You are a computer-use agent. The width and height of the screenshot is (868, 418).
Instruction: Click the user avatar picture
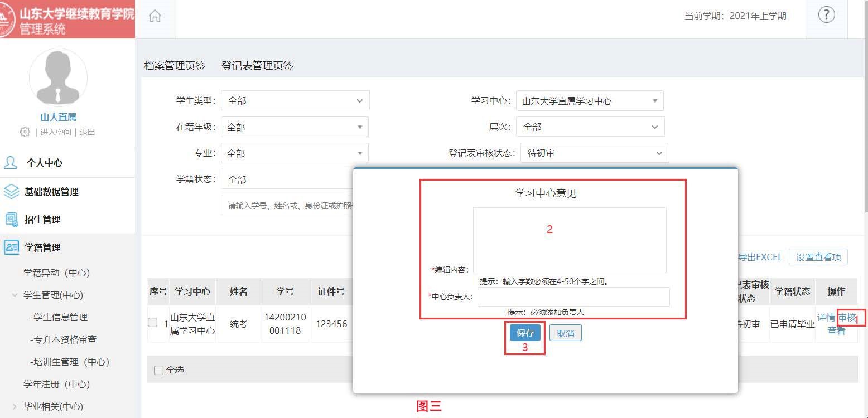[x=58, y=77]
